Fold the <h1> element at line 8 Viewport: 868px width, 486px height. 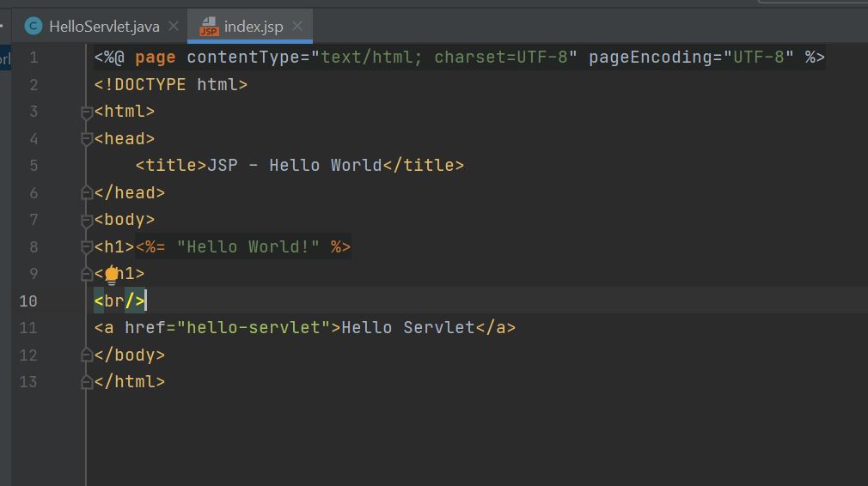[x=86, y=248]
